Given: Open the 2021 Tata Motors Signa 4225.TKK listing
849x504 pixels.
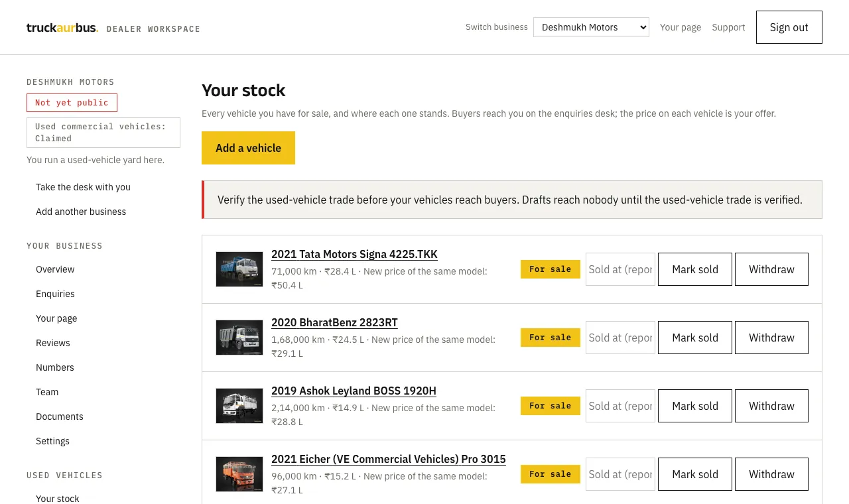Looking at the screenshot, I should point(354,254).
